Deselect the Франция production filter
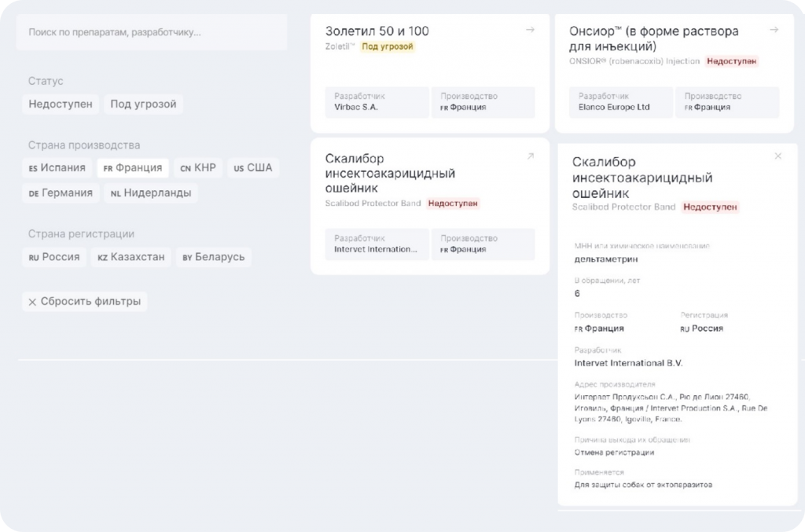Image resolution: width=805 pixels, height=532 pixels. tap(132, 167)
